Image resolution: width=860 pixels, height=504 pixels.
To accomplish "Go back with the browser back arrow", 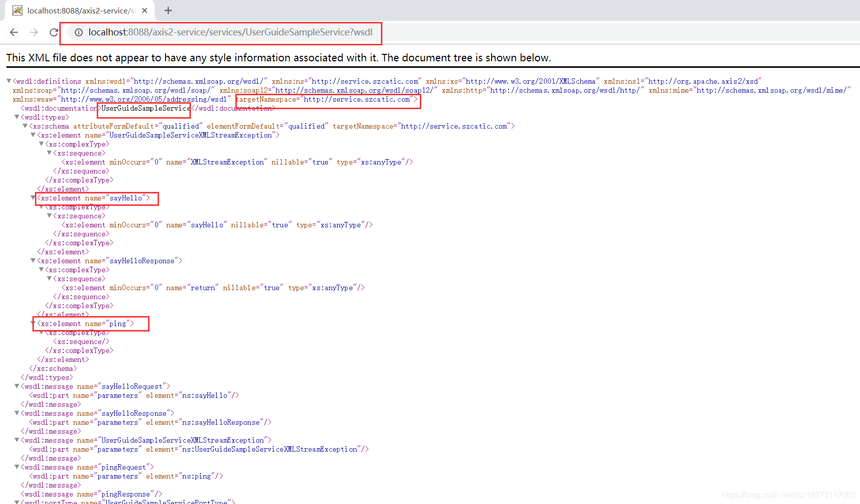I will click(x=14, y=32).
